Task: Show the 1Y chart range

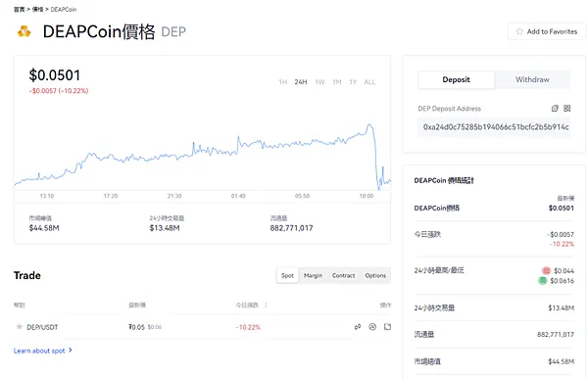Action: [353, 81]
